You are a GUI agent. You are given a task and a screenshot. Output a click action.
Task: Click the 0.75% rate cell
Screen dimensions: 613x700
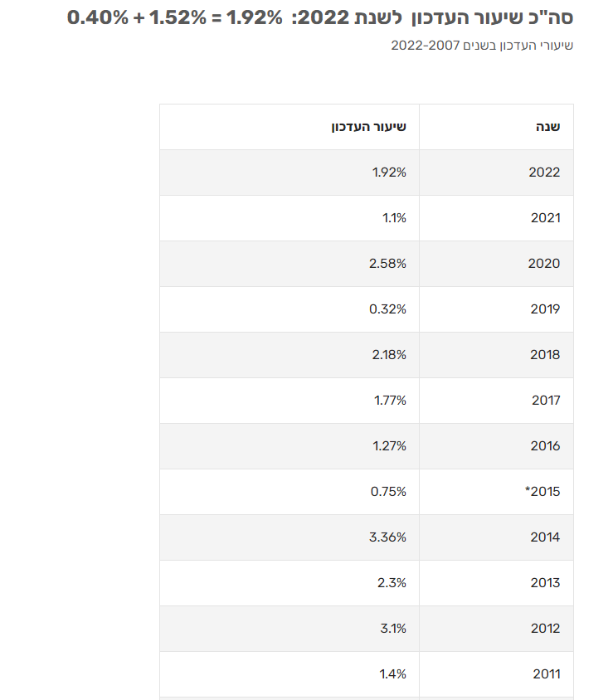(388, 492)
